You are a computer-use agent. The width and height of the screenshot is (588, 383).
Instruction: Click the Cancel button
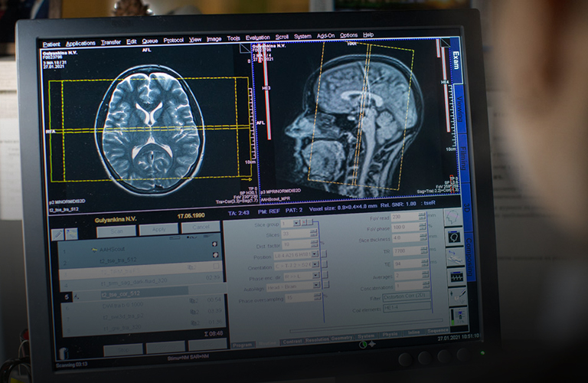201,228
